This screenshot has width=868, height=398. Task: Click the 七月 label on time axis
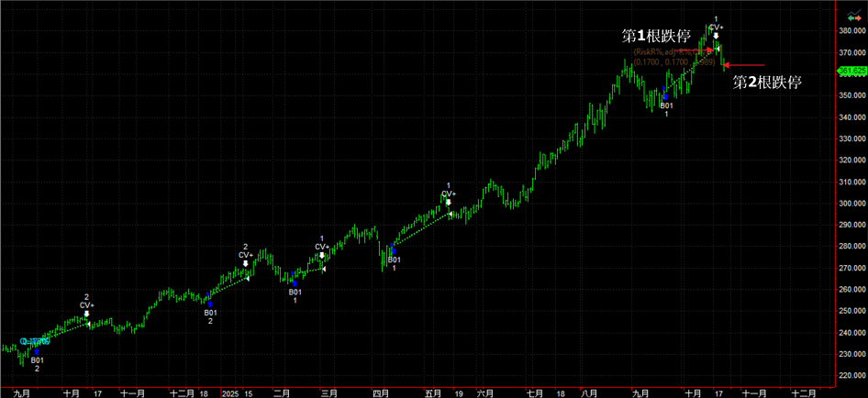[535, 393]
